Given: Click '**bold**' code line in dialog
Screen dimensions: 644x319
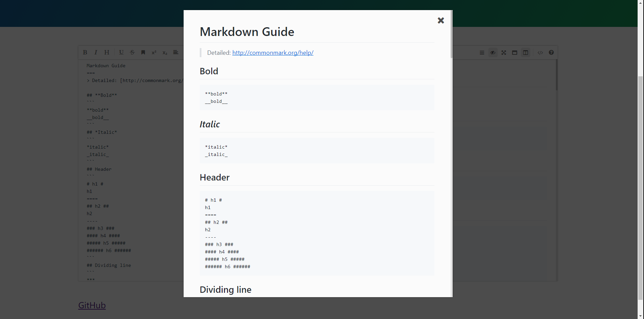Looking at the screenshot, I should tap(216, 94).
